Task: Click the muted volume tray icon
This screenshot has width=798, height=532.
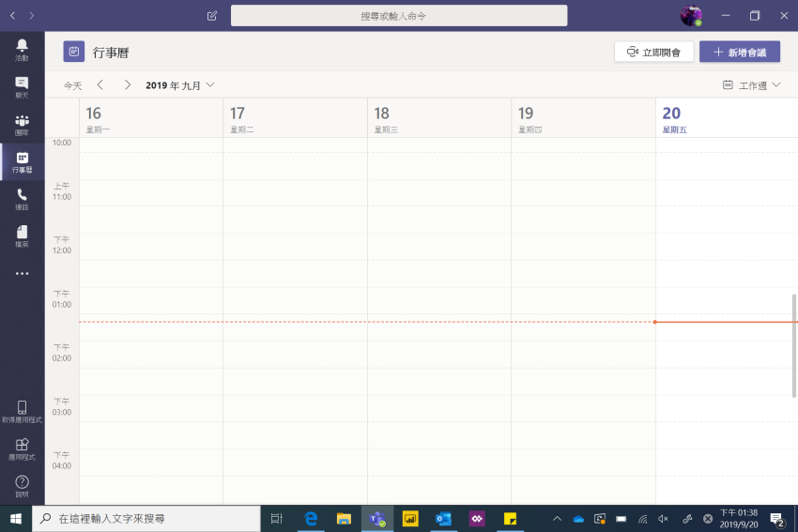Action: coord(663,519)
